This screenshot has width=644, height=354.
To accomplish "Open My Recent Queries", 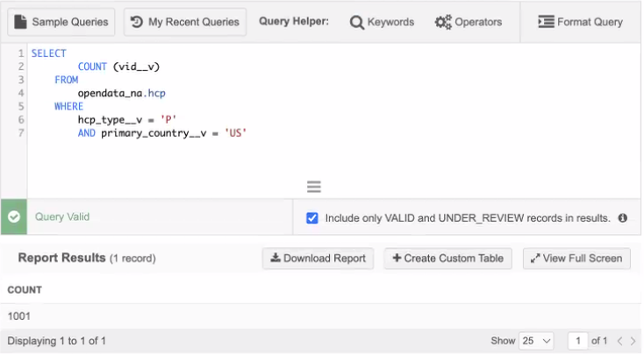I will coord(185,22).
